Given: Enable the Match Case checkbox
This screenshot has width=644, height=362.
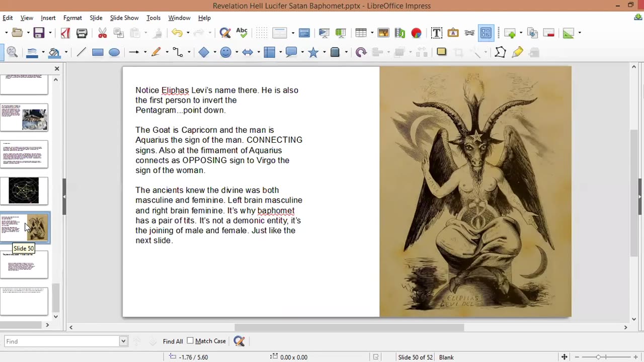Looking at the screenshot, I should click(x=190, y=341).
